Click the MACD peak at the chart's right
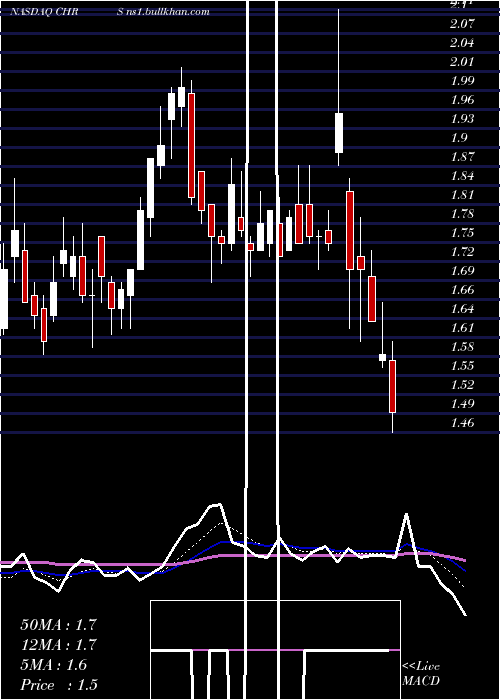Image resolution: width=500 pixels, height=700 pixels. tap(406, 514)
